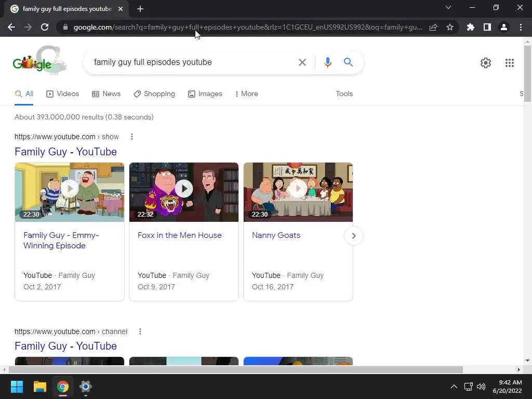532x399 pixels.
Task: Click the horizontal scrollbar thumb
Action: 235,369
